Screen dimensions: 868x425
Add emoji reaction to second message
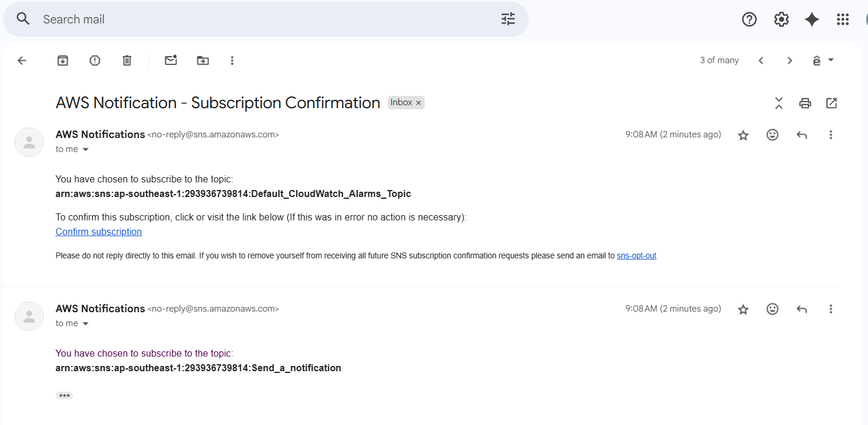pos(772,309)
